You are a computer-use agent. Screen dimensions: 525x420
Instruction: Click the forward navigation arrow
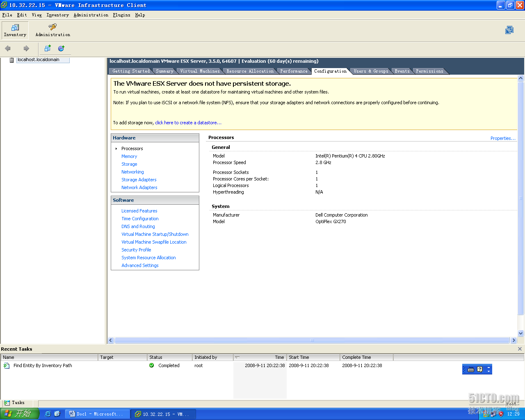tap(26, 48)
